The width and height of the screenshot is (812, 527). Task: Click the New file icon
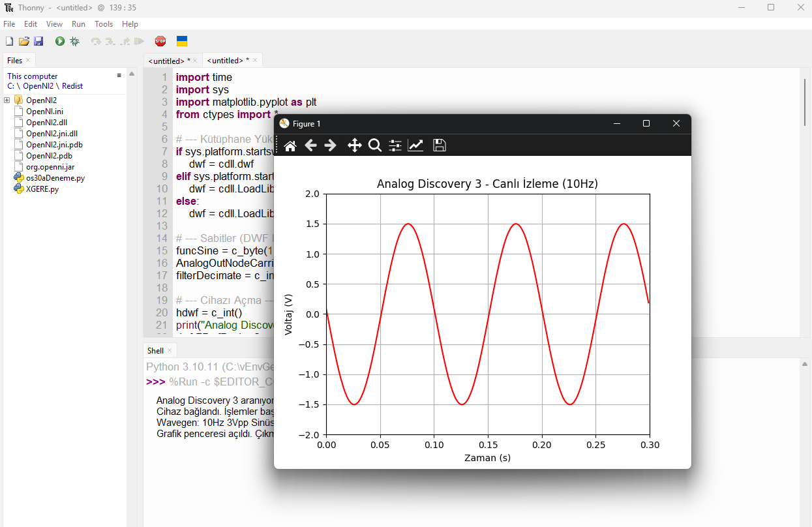click(x=9, y=41)
